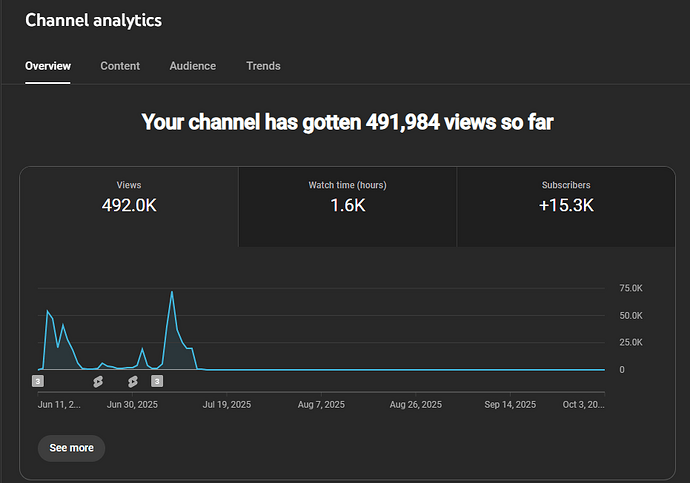This screenshot has width=690, height=483.
Task: Open the Audience tab
Action: pos(192,66)
